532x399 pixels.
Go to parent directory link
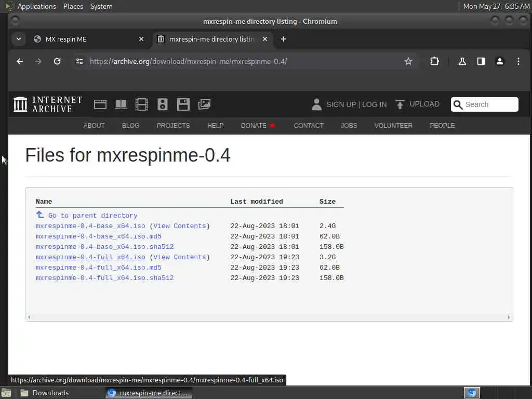point(92,216)
